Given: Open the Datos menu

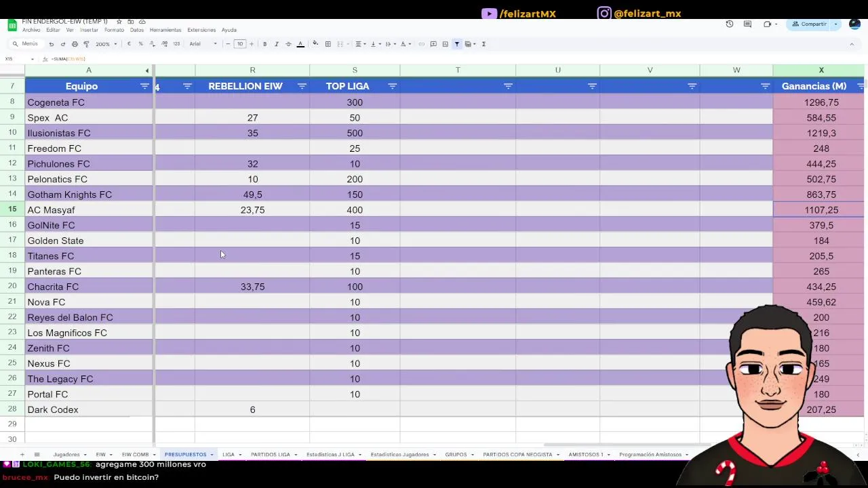Looking at the screenshot, I should [x=137, y=30].
